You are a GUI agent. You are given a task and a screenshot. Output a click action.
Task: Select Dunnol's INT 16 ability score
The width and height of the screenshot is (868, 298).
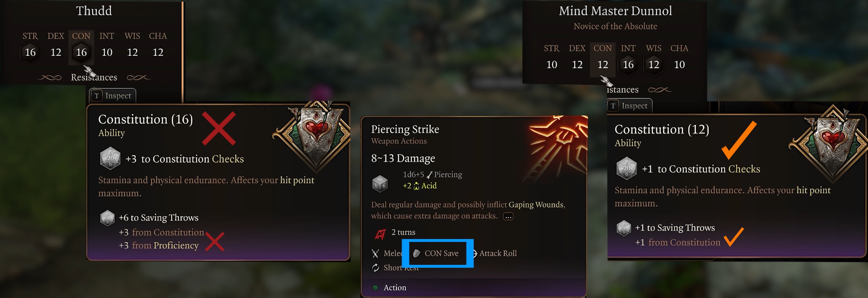[x=628, y=64]
